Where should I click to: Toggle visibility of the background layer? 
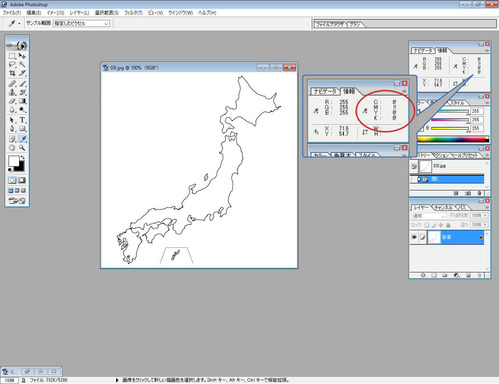[414, 237]
